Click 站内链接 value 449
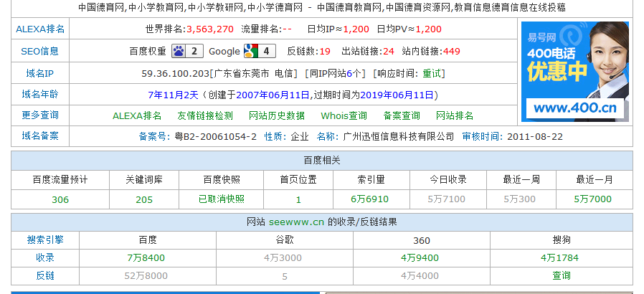Viewport: 644px width, 294px height. click(452, 52)
